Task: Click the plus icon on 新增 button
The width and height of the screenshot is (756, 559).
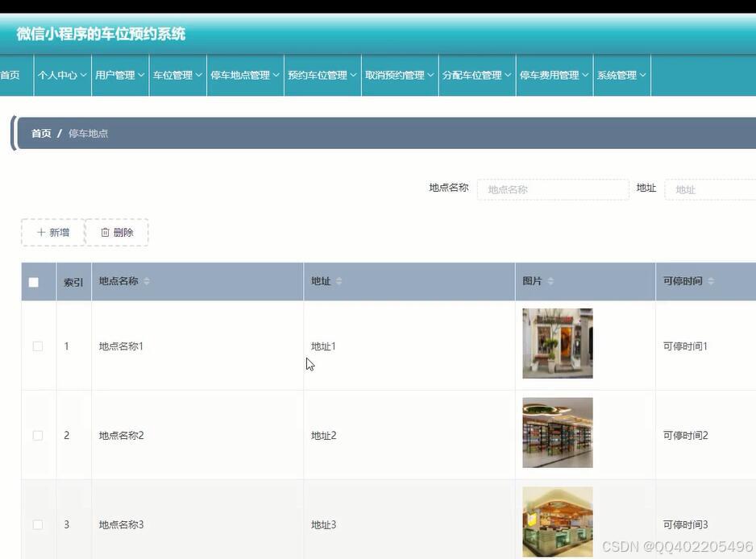Action: (x=41, y=232)
